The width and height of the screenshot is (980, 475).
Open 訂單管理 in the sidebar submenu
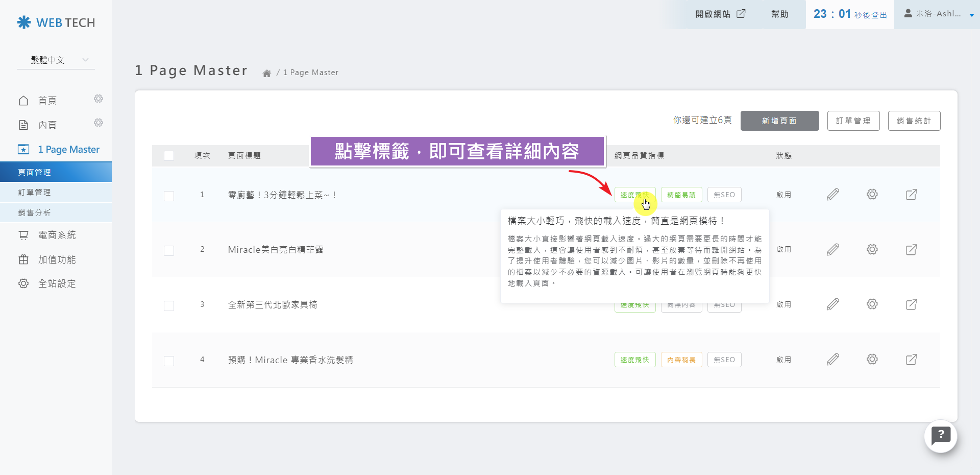(x=35, y=193)
